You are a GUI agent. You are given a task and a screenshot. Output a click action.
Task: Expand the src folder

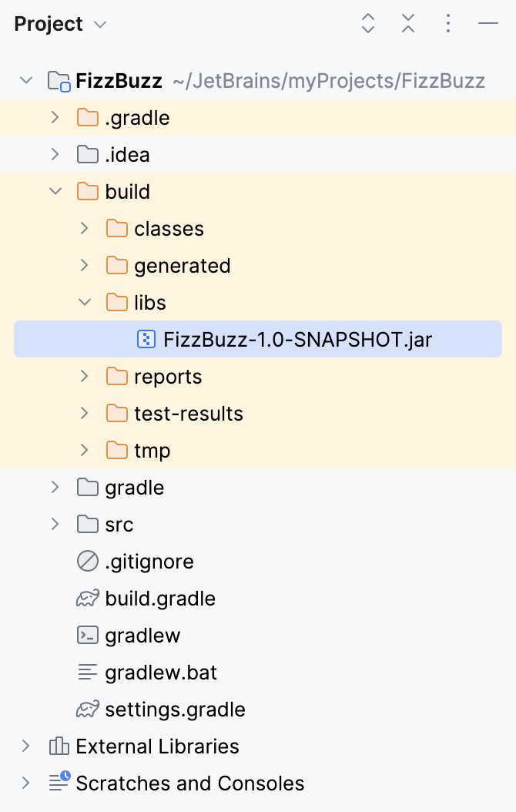(55, 525)
